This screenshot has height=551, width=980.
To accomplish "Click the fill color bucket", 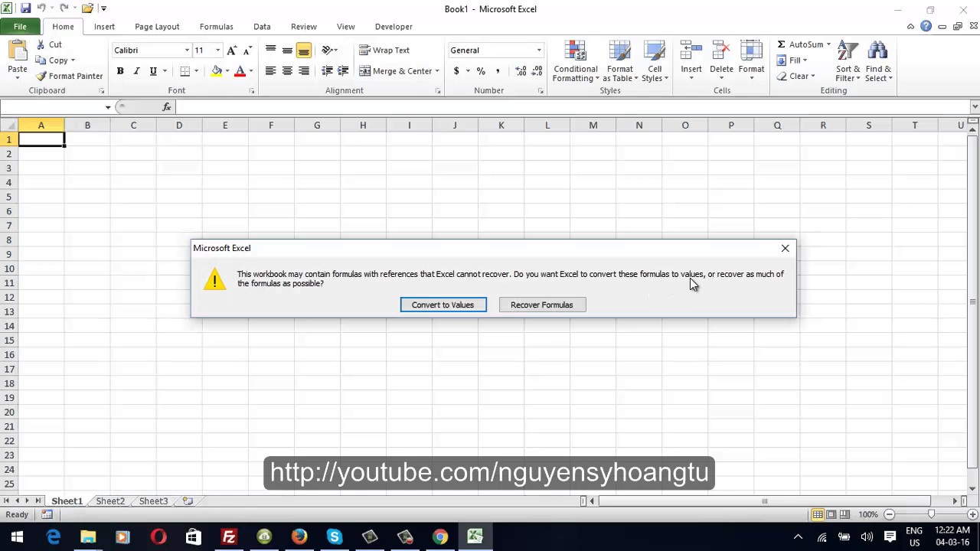I will tap(217, 71).
